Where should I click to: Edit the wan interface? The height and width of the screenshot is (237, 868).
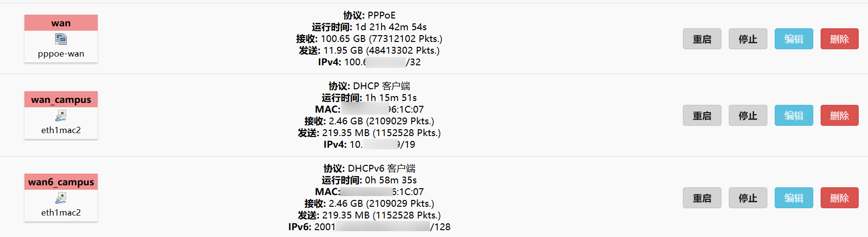(794, 39)
